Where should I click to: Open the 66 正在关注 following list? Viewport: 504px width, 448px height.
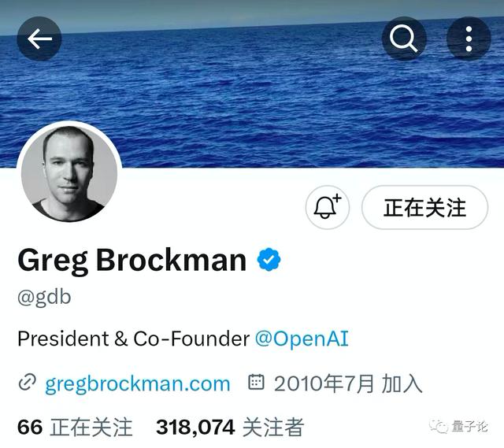tap(75, 427)
